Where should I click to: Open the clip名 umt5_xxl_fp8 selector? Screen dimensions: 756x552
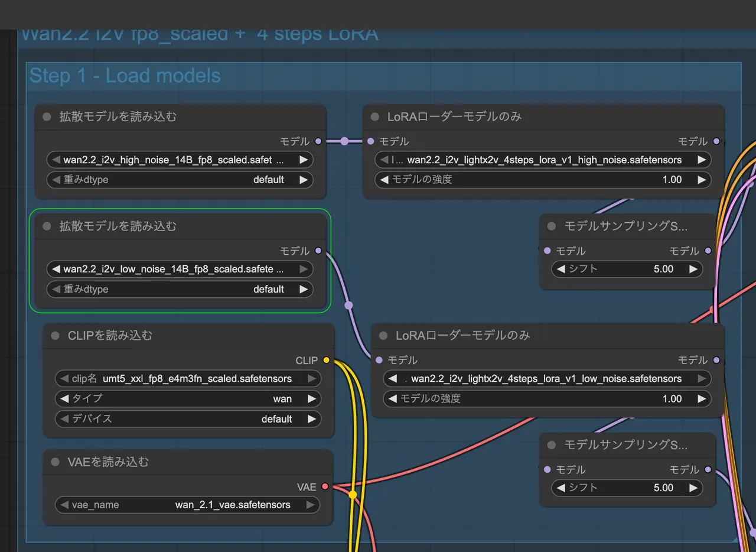click(188, 379)
